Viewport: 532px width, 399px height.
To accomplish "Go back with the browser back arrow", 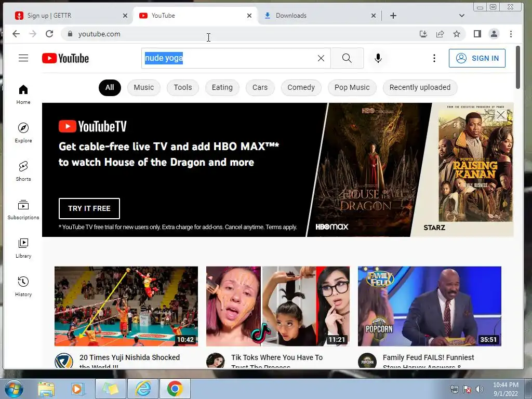I will (16, 34).
